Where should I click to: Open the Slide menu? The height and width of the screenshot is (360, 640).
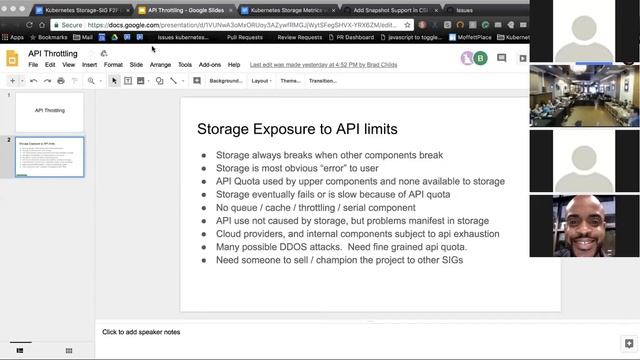(136, 64)
